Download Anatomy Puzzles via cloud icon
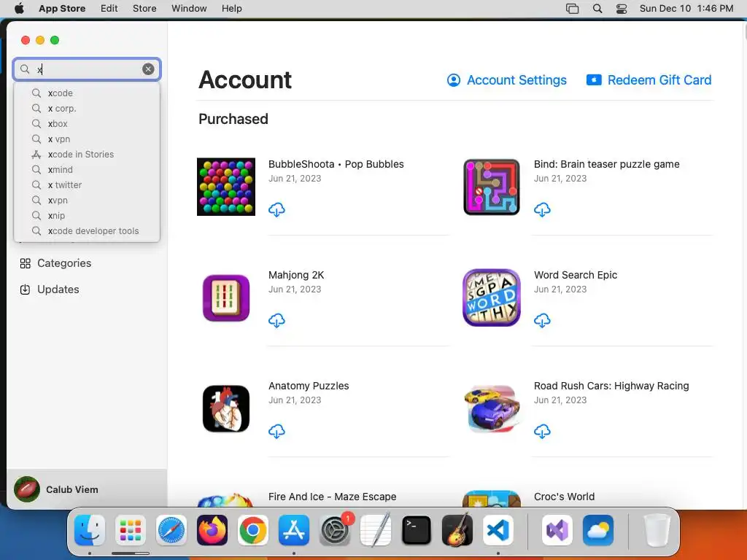 coord(276,432)
